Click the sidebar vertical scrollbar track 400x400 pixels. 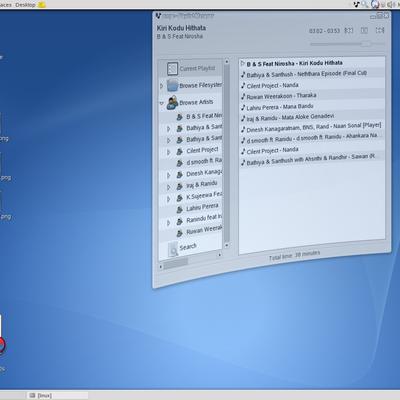(227, 153)
